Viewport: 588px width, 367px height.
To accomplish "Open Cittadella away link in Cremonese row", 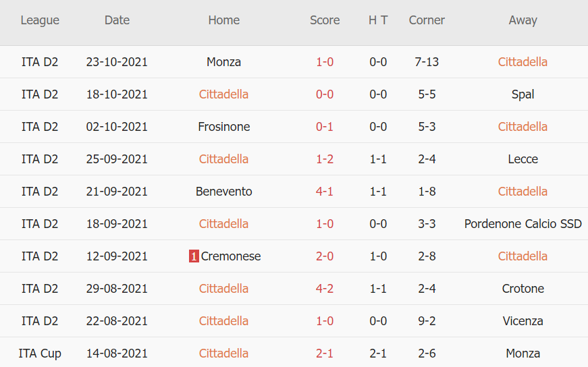I will pyautogui.click(x=523, y=256).
